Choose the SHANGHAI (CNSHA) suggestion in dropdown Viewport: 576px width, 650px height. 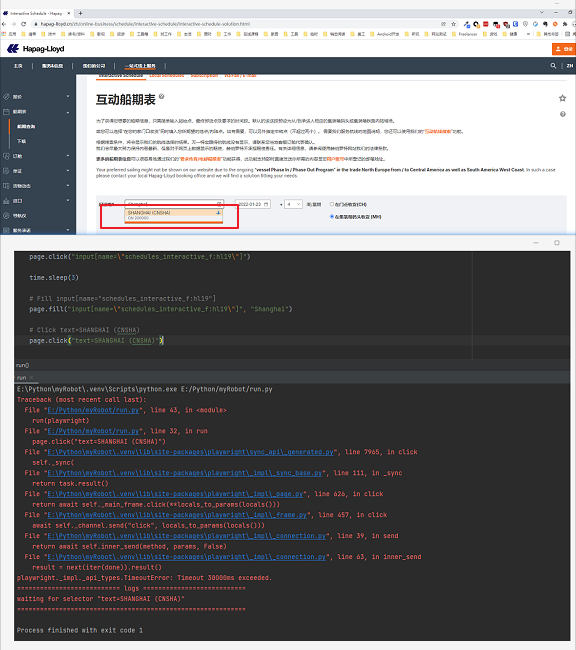(173, 215)
